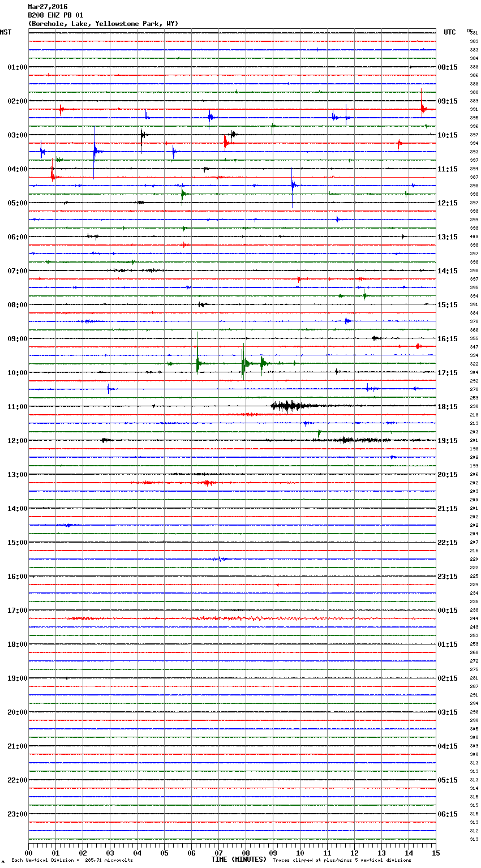Select the 01:00 MST time label

click(x=17, y=67)
